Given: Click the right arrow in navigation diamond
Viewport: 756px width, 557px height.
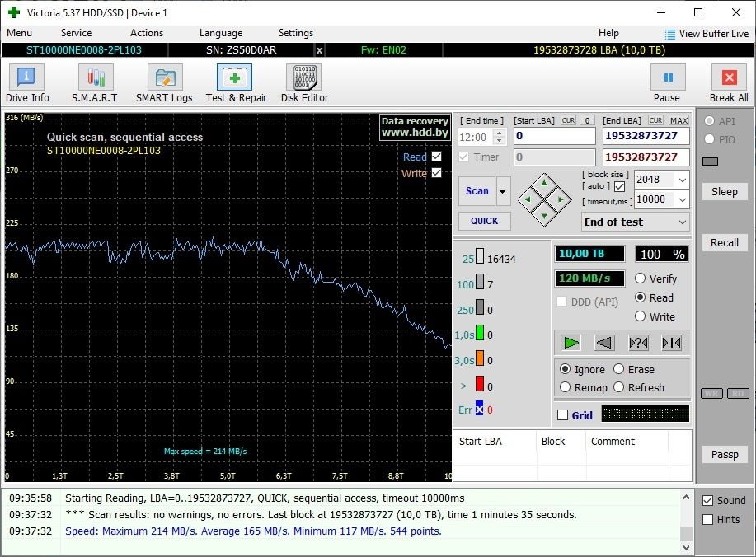Looking at the screenshot, I should (x=561, y=199).
